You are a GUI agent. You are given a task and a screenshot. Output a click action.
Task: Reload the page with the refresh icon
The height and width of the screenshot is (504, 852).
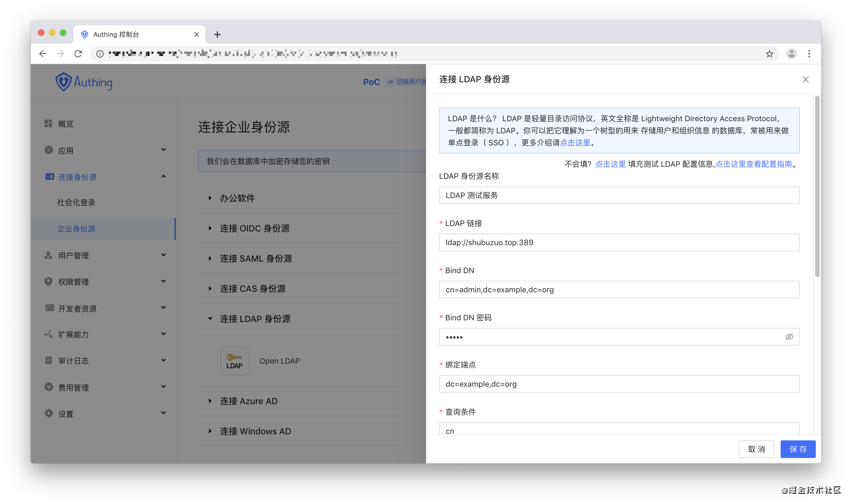[78, 54]
